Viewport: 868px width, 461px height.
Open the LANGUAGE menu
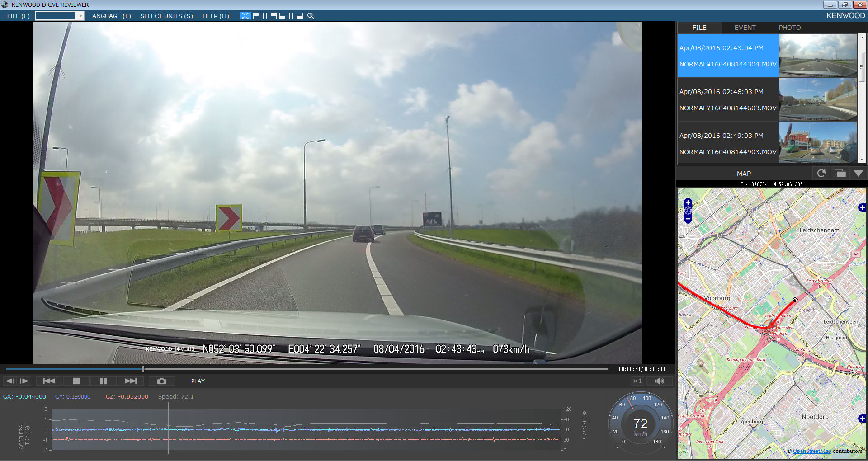pos(110,16)
